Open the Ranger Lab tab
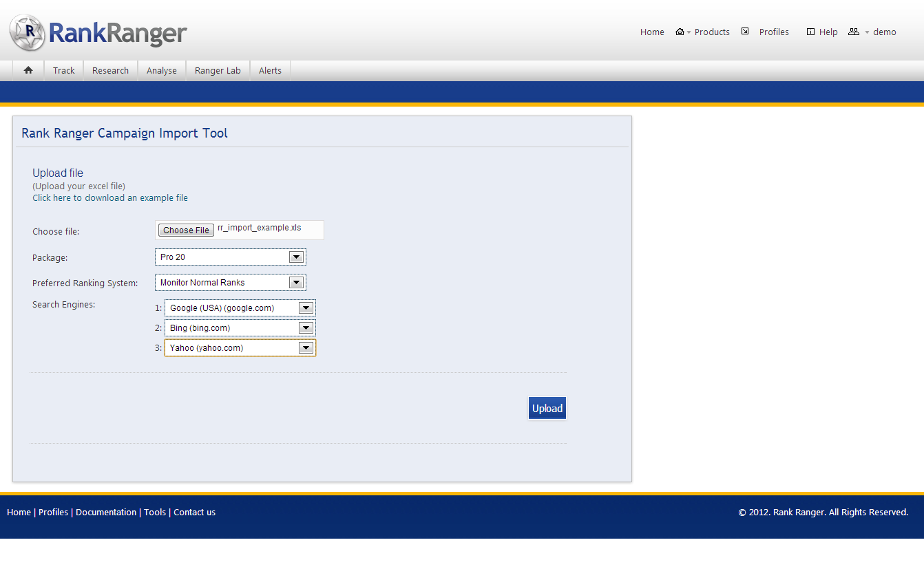The width and height of the screenshot is (924, 571). click(x=218, y=71)
